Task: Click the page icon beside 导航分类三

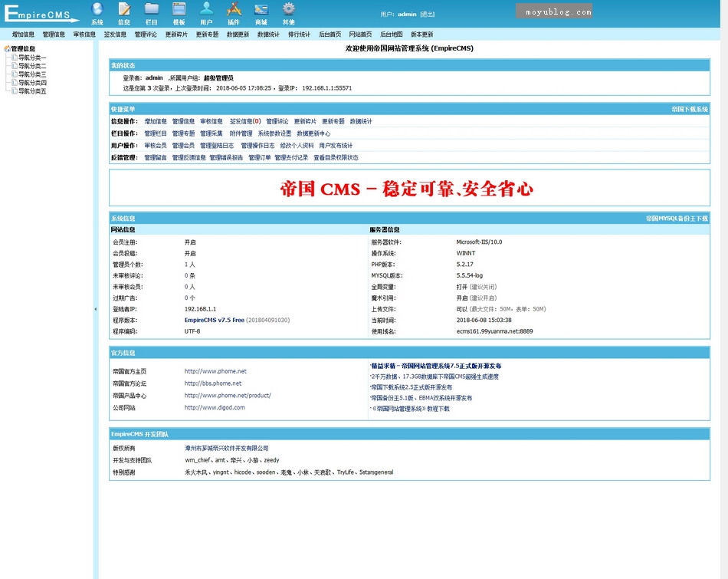Action: (x=15, y=74)
